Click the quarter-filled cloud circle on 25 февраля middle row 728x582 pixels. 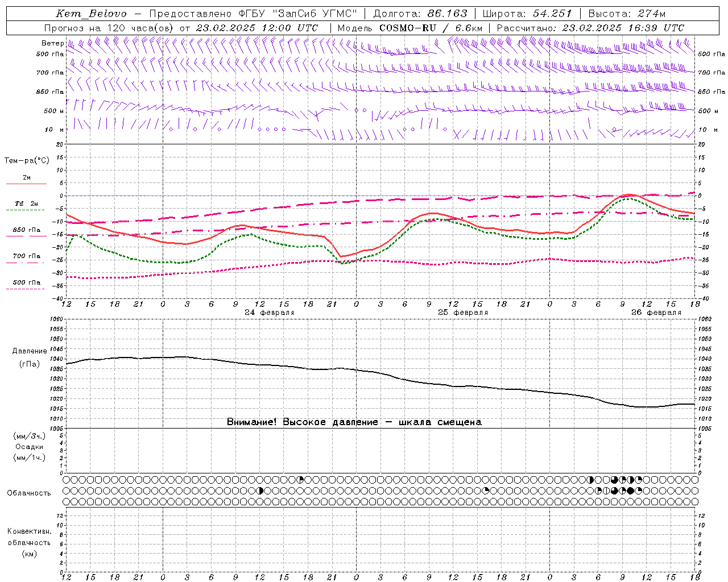[x=486, y=490]
